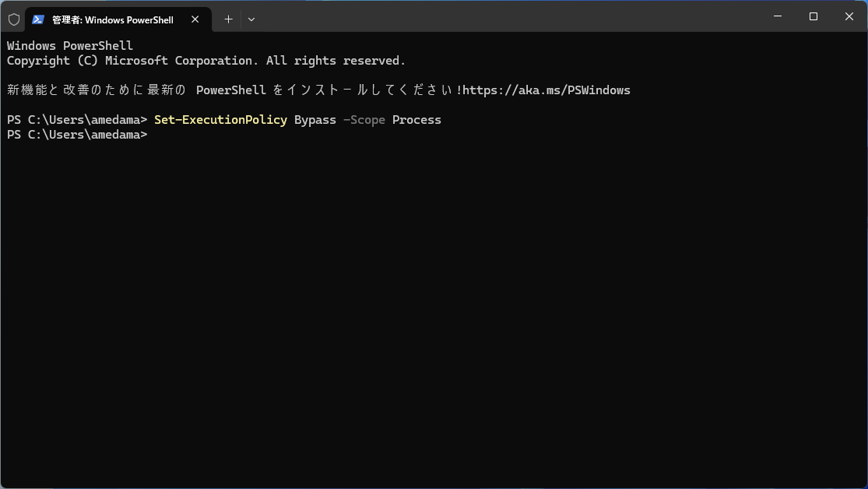
Task: Close the Windows PowerShell tab
Action: [195, 19]
